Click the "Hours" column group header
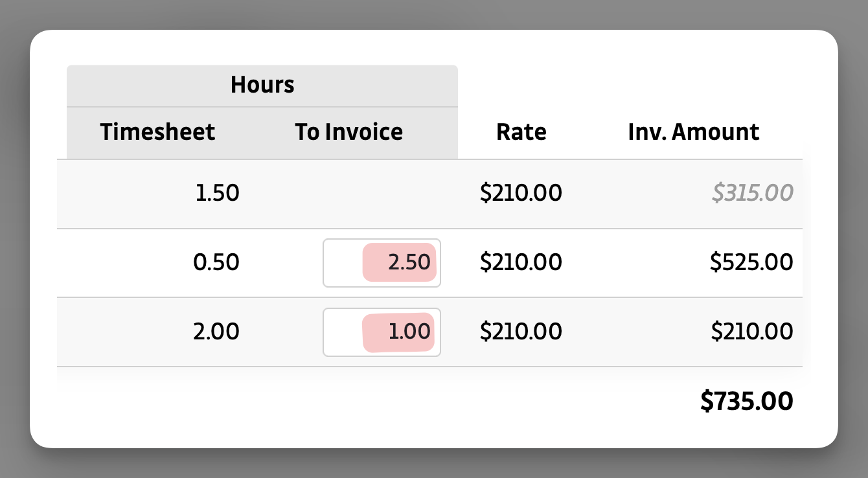 262,84
